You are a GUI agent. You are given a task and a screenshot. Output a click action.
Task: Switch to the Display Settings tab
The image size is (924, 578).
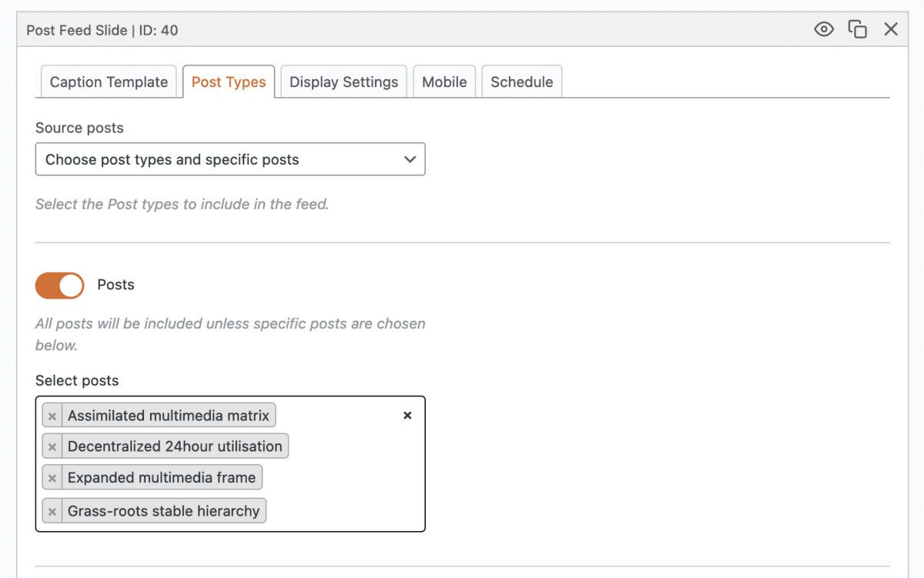pyautogui.click(x=343, y=81)
